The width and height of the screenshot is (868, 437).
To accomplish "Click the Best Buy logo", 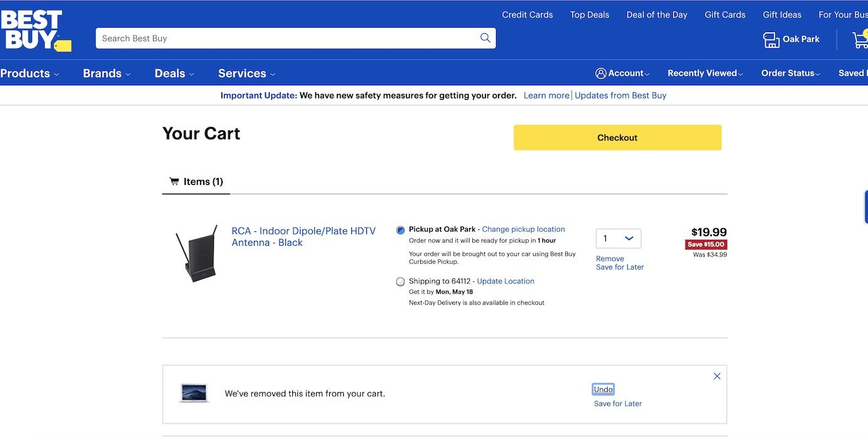I will point(34,30).
